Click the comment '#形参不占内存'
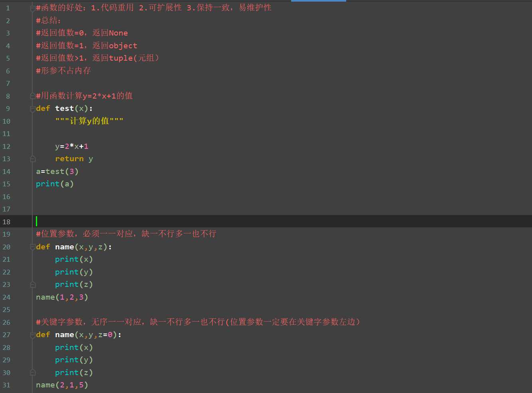 coord(63,71)
